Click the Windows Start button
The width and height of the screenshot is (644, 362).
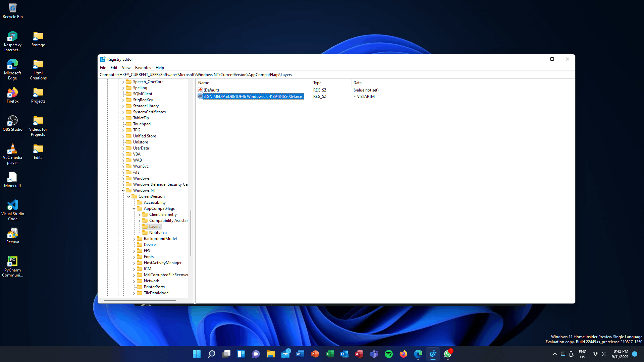click(x=197, y=354)
